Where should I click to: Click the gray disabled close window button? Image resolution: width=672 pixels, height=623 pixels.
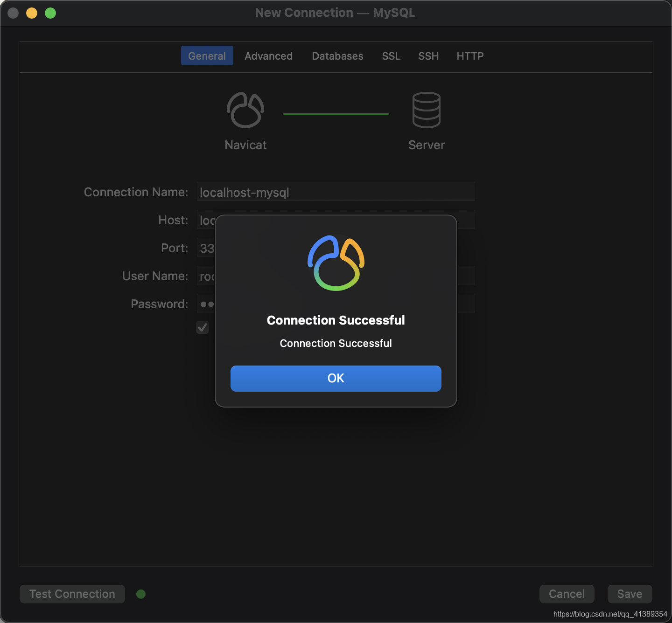click(13, 13)
